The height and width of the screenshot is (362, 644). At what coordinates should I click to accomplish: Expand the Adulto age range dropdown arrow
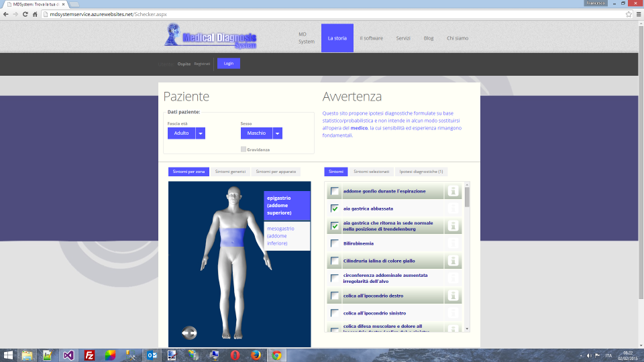[x=201, y=133]
